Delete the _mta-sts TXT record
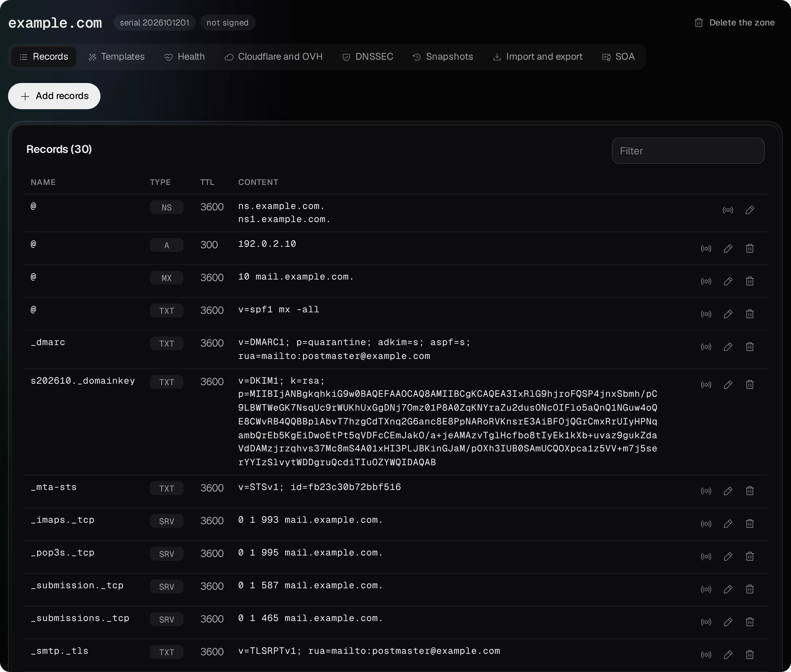Image resolution: width=791 pixels, height=672 pixels. click(x=750, y=491)
